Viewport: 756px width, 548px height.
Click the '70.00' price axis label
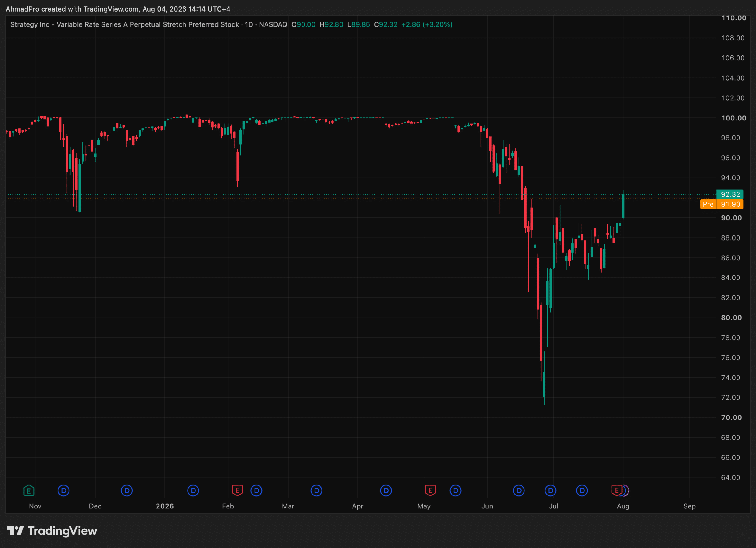731,418
